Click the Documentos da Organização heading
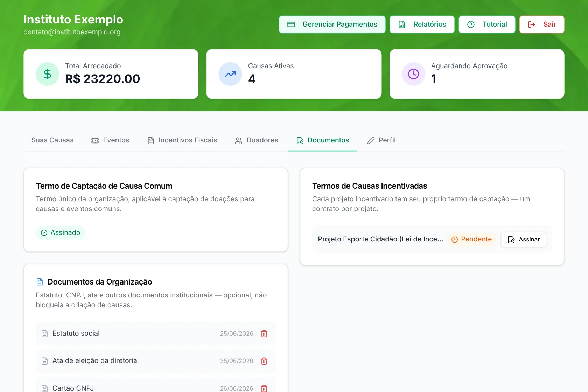 click(100, 282)
